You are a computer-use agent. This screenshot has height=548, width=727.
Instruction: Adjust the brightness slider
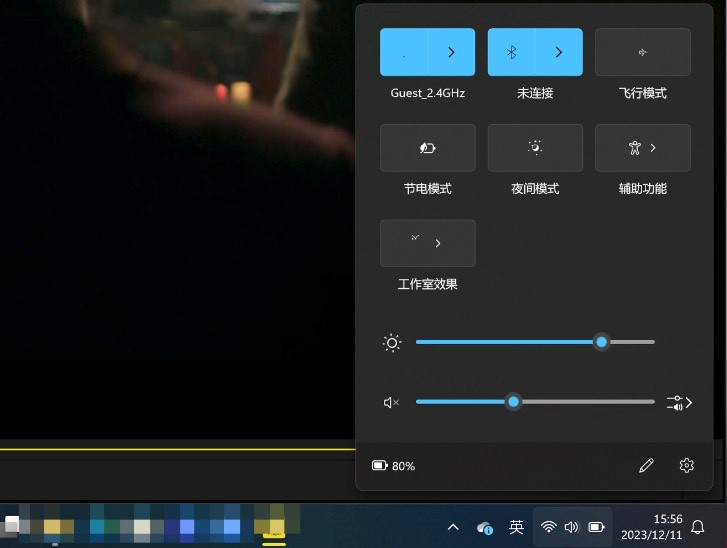pos(535,342)
